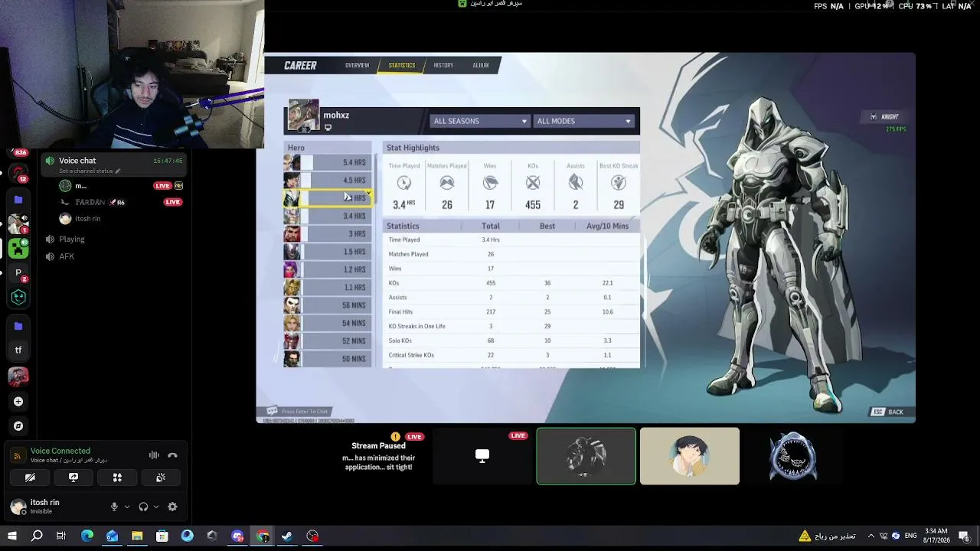Expand the All Seasons dropdown
The image size is (980, 551).
479,121
